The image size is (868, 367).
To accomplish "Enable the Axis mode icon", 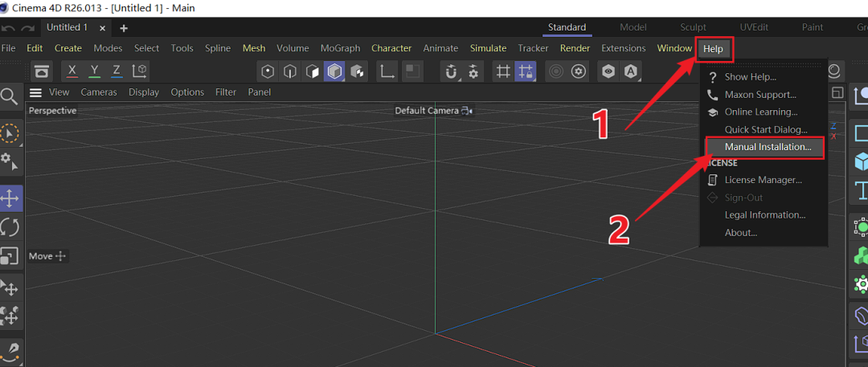I will click(386, 71).
